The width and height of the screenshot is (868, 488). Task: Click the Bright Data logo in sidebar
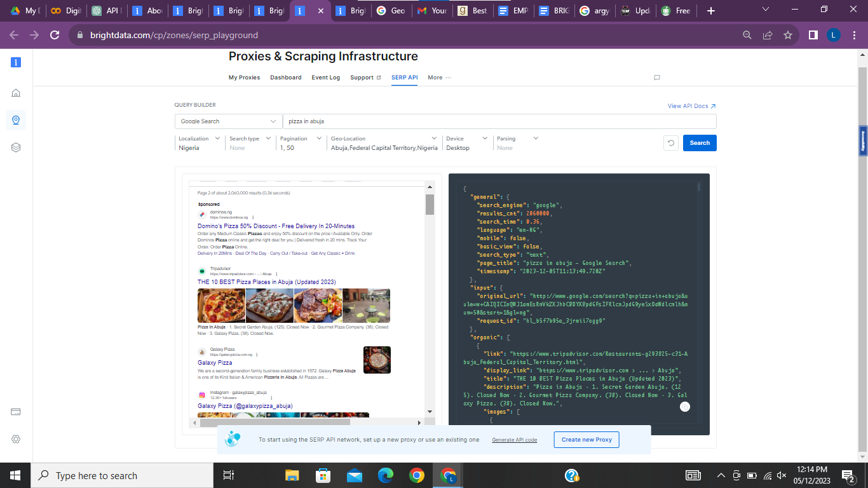16,62
